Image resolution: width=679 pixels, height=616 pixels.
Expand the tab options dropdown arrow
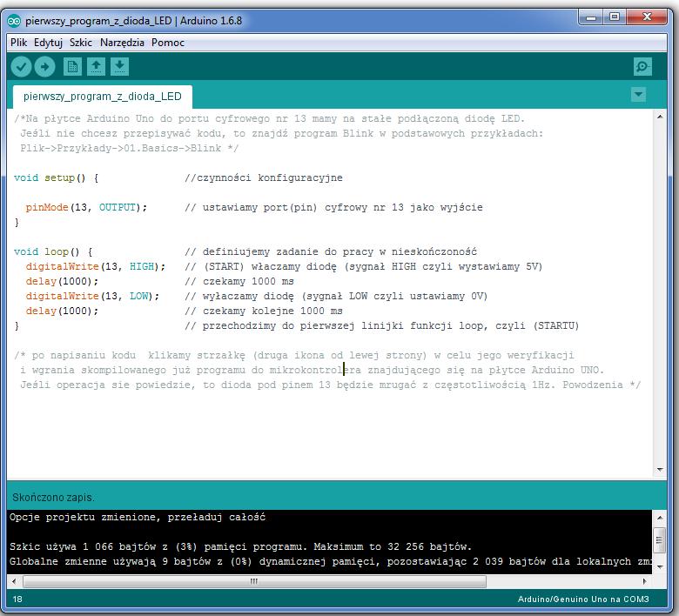[x=638, y=94]
